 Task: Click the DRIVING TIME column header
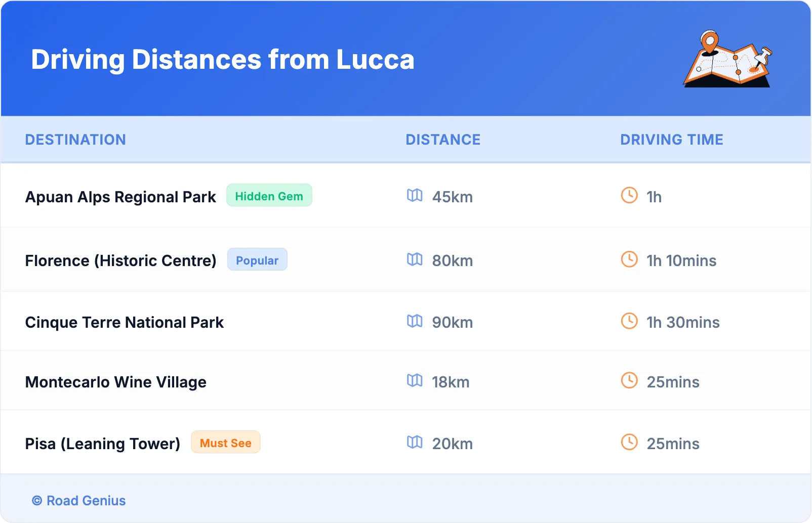[672, 140]
